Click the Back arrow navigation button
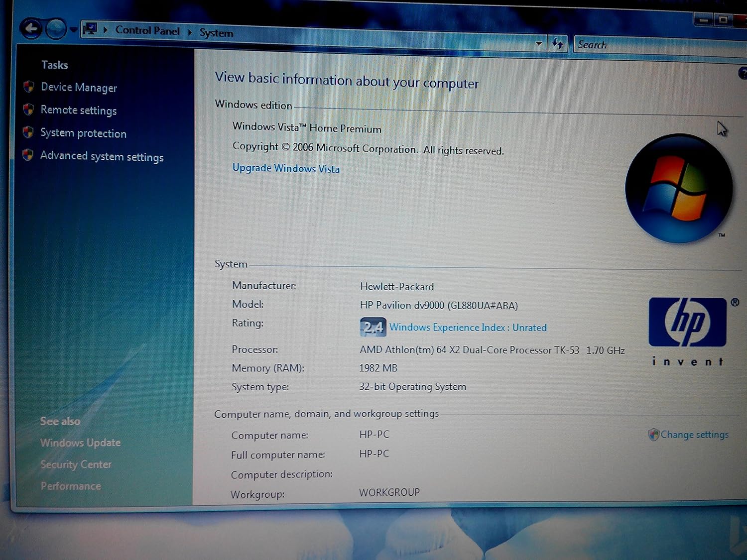Image resolution: width=747 pixels, height=560 pixels. 31,28
